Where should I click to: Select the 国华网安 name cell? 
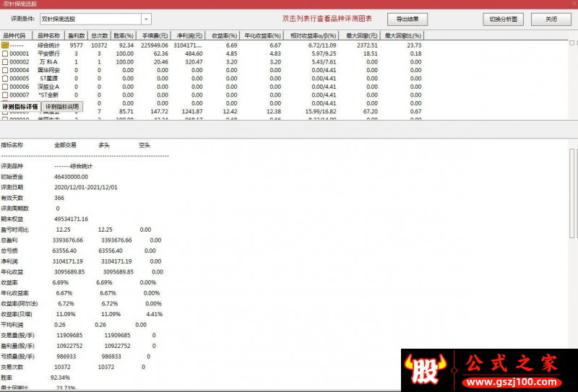tap(48, 70)
